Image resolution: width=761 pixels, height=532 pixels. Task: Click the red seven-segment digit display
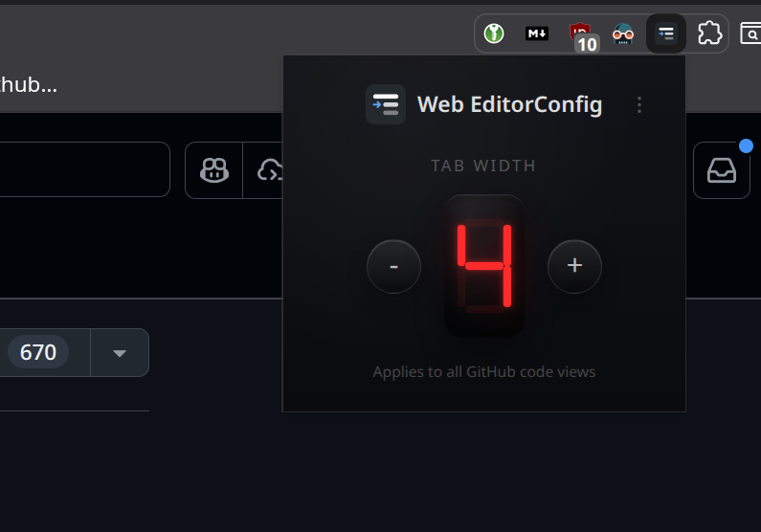(x=484, y=266)
